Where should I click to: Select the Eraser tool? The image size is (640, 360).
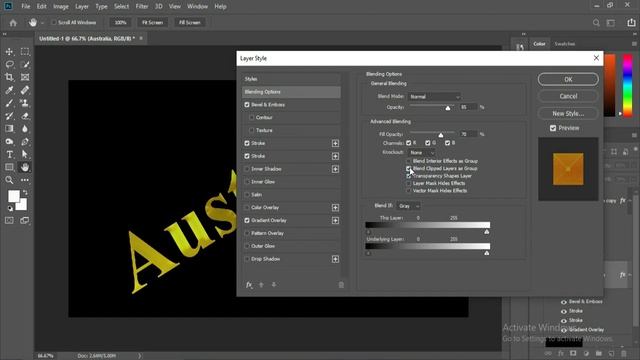click(25, 116)
